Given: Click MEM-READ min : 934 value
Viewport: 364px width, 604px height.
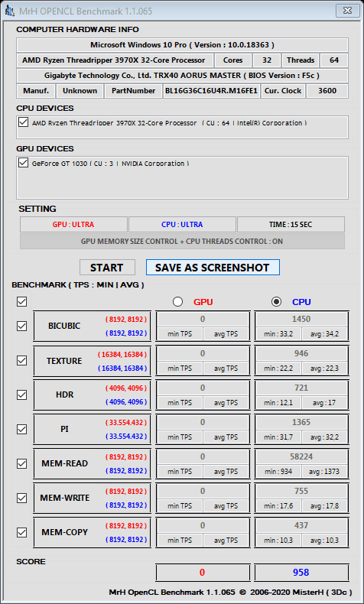Looking at the screenshot, I should [x=278, y=472].
